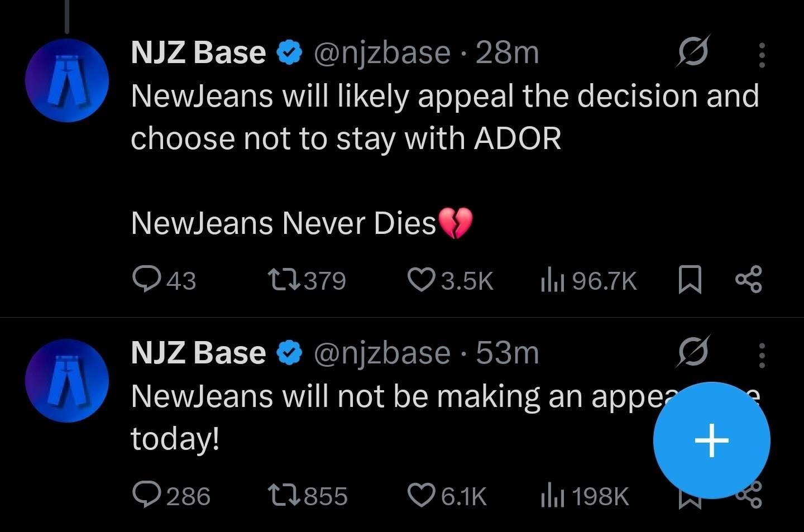Tap the blue compose new post button
The height and width of the screenshot is (532, 804).
click(711, 440)
